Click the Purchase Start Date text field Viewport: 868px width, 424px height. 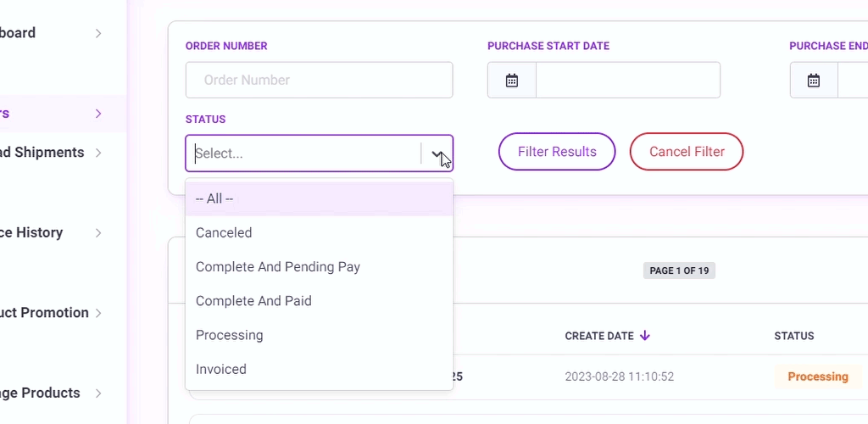(628, 81)
